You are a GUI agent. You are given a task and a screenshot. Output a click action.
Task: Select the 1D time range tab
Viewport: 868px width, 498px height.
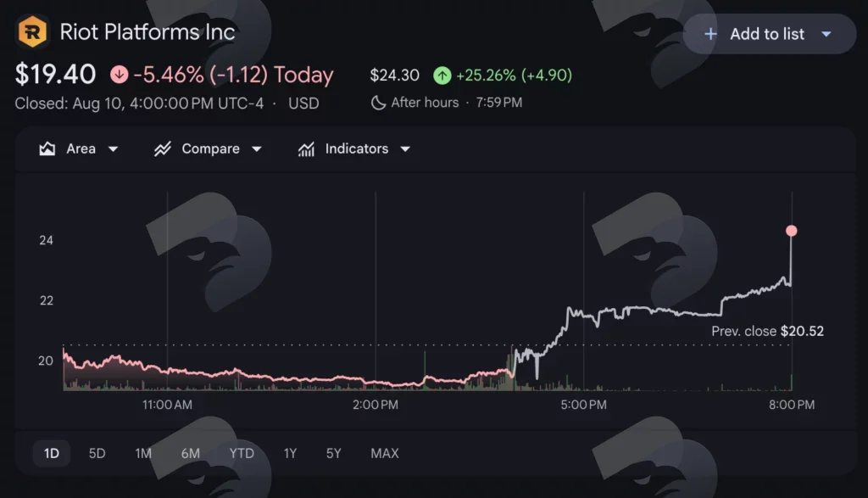[x=52, y=454]
